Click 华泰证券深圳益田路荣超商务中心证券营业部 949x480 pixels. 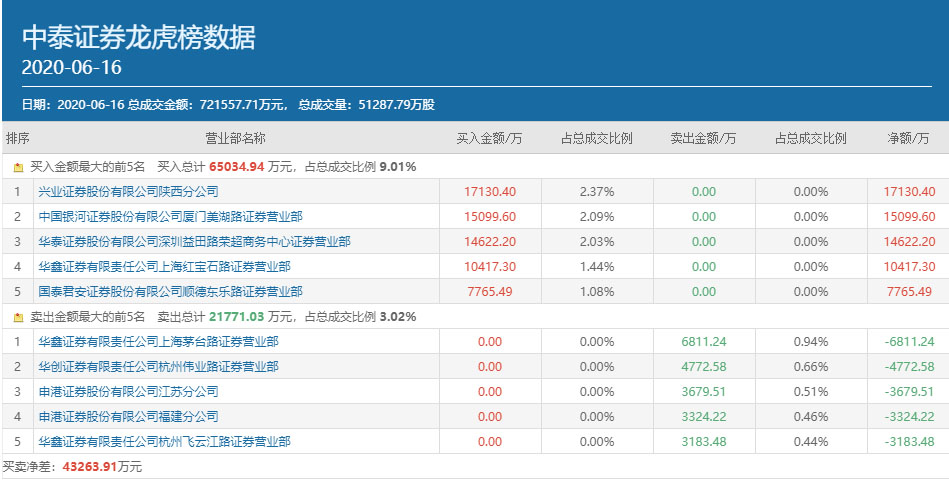[x=194, y=241]
